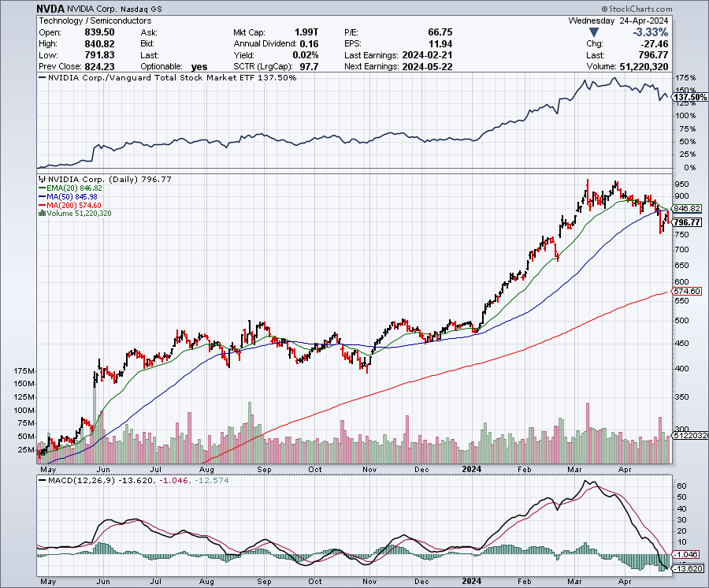Click the date Wednesday 24-Apr-2024
This screenshot has width=709, height=588.
(618, 20)
